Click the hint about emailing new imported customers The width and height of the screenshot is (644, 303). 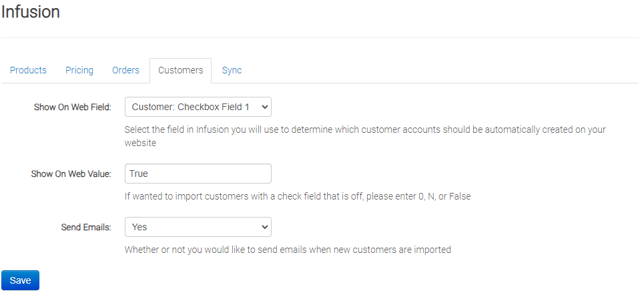(288, 250)
